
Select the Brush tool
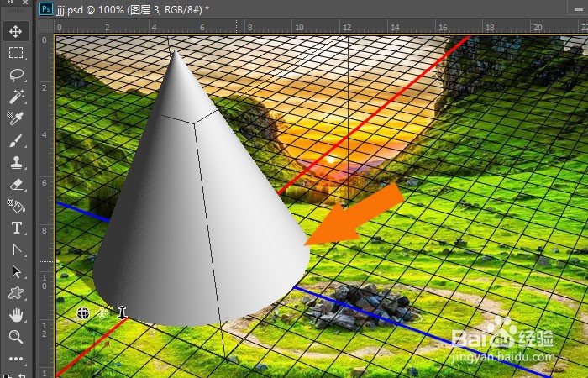(x=16, y=140)
